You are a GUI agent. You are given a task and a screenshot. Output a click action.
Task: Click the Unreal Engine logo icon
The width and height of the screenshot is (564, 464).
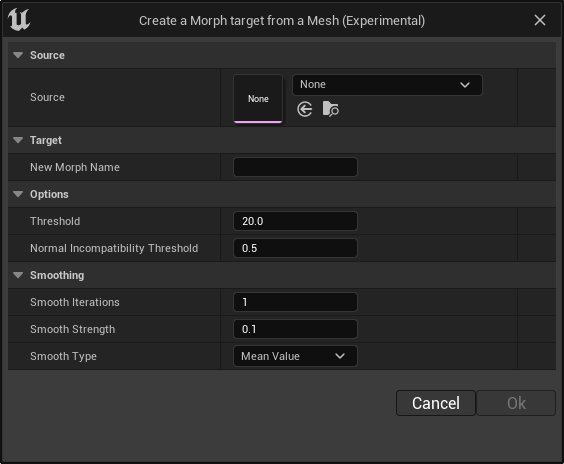tap(19, 20)
